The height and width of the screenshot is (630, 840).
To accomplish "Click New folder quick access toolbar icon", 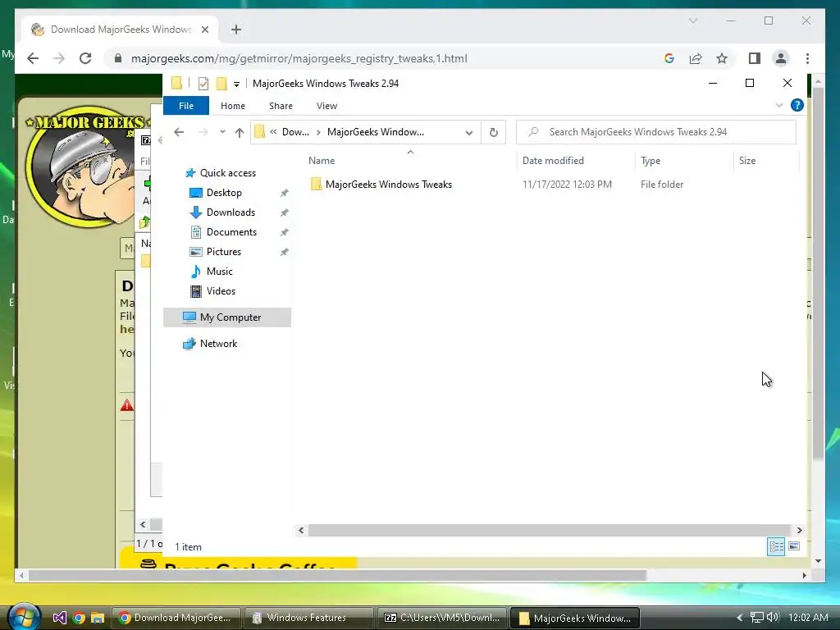I will point(221,84).
